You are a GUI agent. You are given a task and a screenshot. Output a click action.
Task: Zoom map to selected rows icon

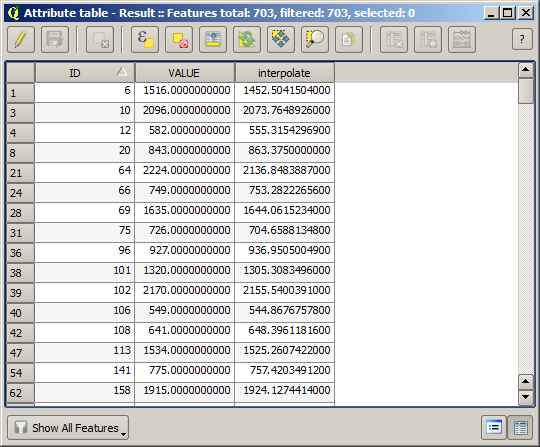click(x=315, y=40)
